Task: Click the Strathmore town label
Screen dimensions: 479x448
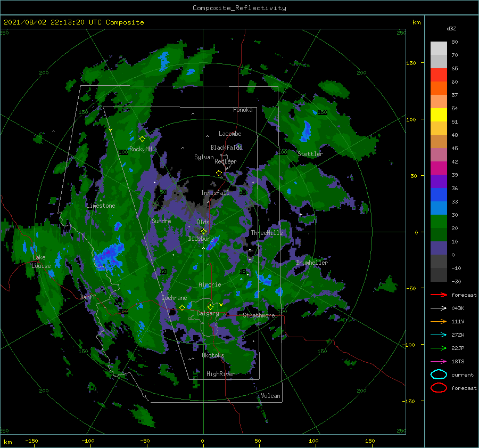Action: click(259, 315)
